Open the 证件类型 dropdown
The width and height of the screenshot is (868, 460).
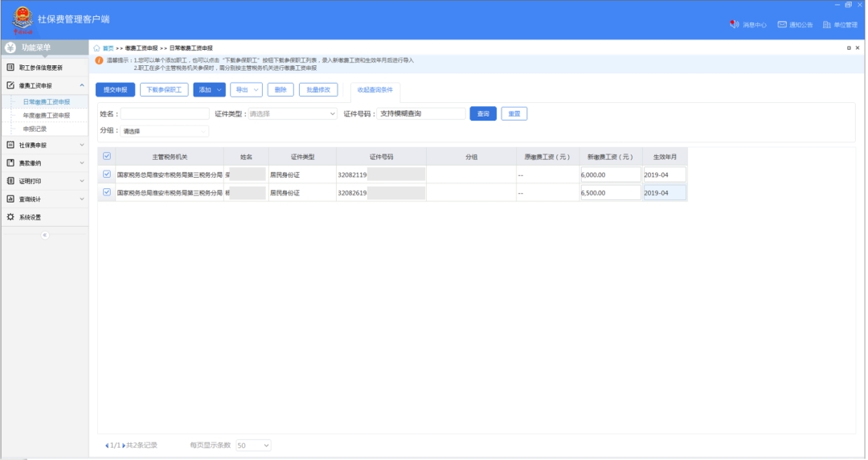coord(293,114)
